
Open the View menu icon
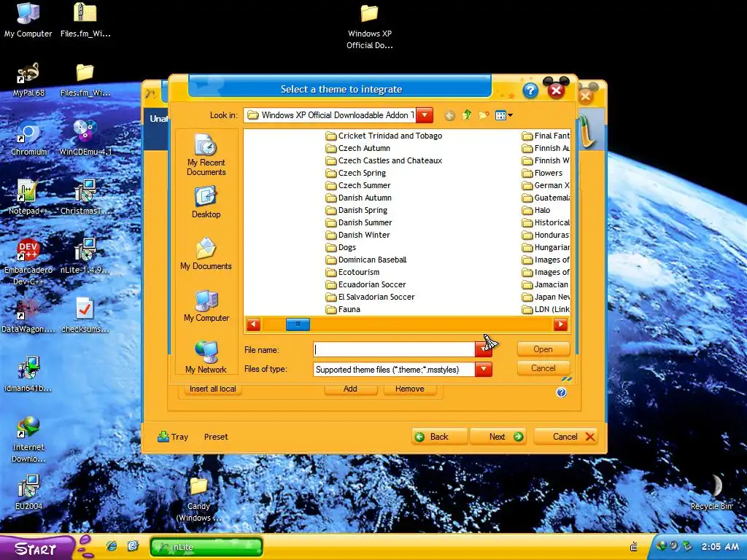(503, 115)
